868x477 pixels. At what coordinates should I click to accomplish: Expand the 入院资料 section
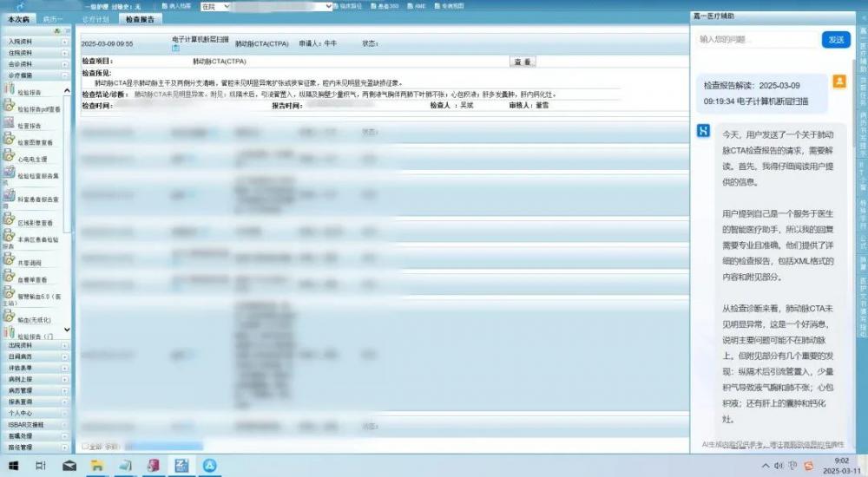click(x=65, y=42)
